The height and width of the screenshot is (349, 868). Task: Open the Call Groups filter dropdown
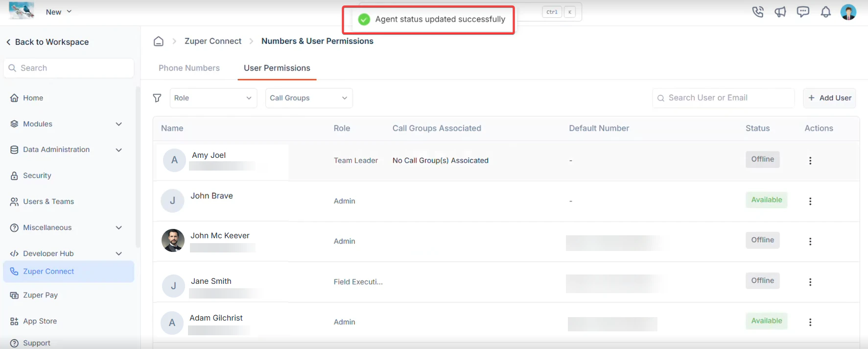click(x=309, y=98)
